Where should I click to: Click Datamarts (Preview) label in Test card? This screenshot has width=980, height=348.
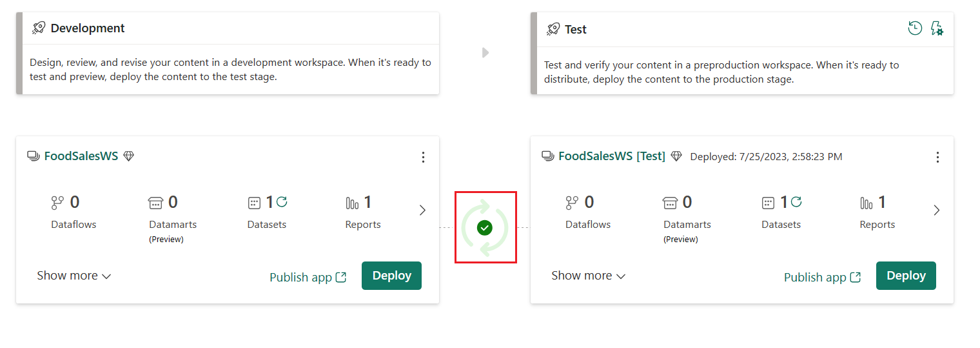click(687, 231)
